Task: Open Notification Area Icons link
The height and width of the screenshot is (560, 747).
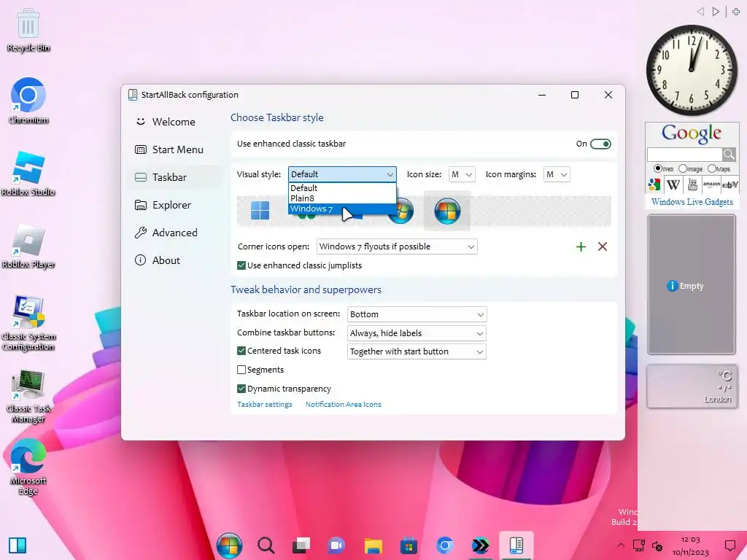Action: pos(343,404)
